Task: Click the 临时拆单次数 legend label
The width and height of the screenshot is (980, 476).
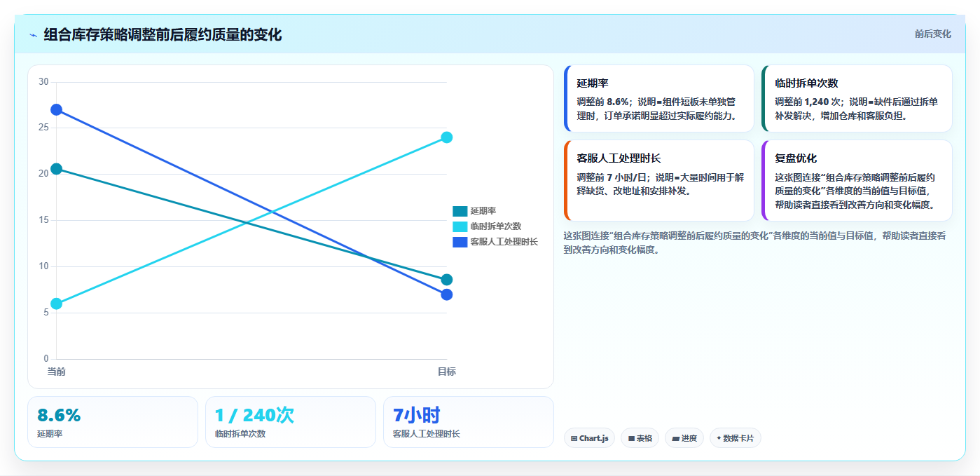Action: [x=496, y=226]
